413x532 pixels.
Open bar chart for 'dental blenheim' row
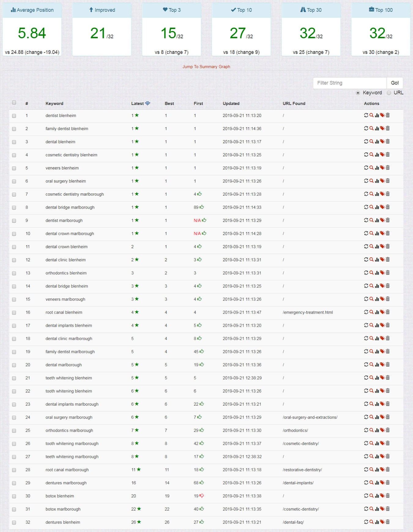(x=377, y=142)
